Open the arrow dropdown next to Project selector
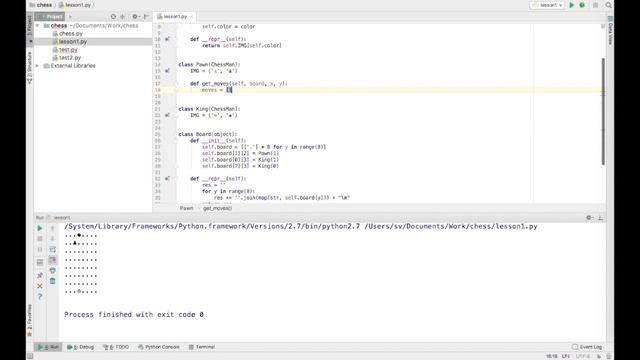The width and height of the screenshot is (640, 360). click(70, 17)
